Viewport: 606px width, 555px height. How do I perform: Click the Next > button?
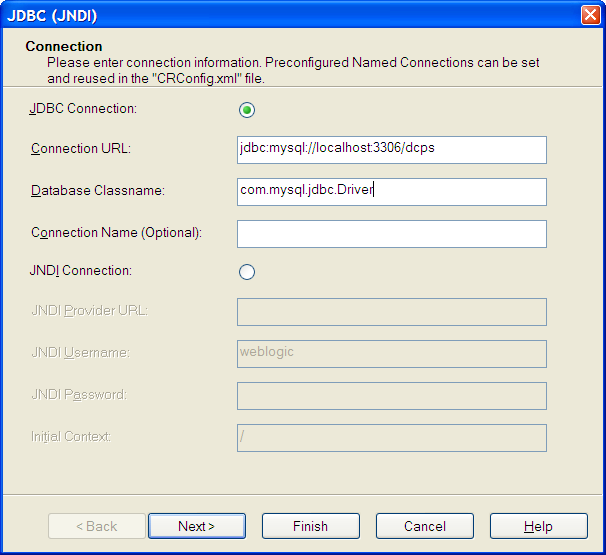click(197, 526)
